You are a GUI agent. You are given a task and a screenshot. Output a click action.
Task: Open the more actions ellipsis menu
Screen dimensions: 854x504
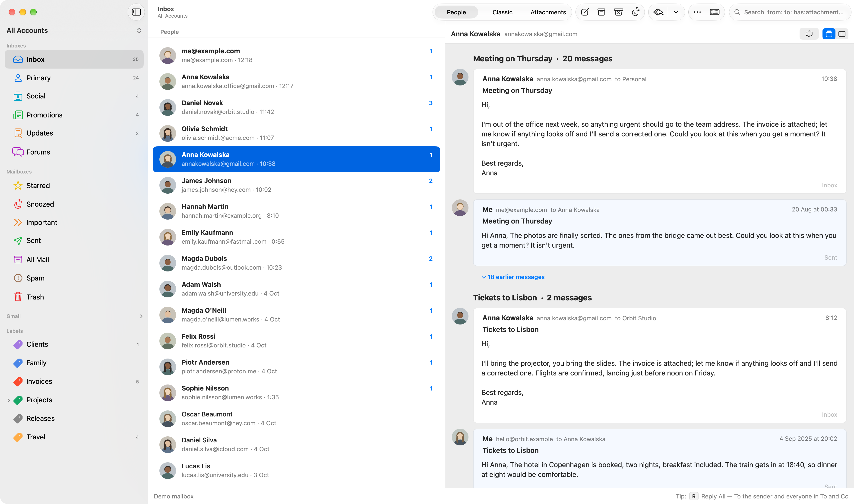697,12
